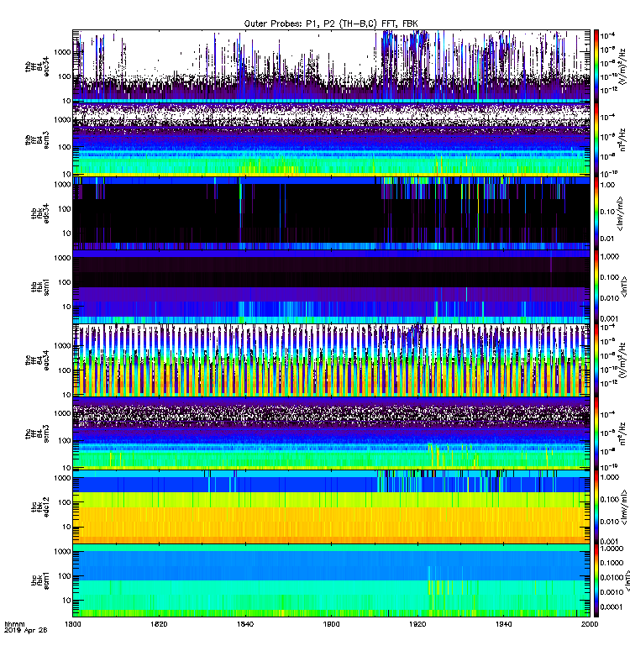This screenshot has width=630, height=672.
Task: Click the color bar of thc fbk edc12 panel
Action: (596, 507)
